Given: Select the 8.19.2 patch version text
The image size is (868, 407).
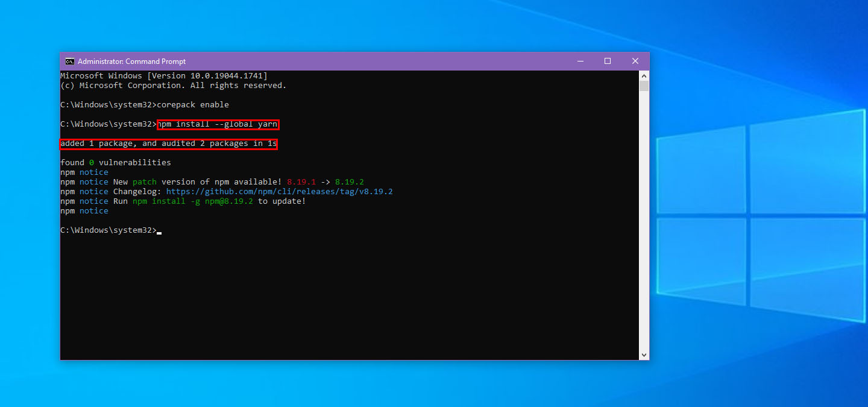Looking at the screenshot, I should pos(351,181).
